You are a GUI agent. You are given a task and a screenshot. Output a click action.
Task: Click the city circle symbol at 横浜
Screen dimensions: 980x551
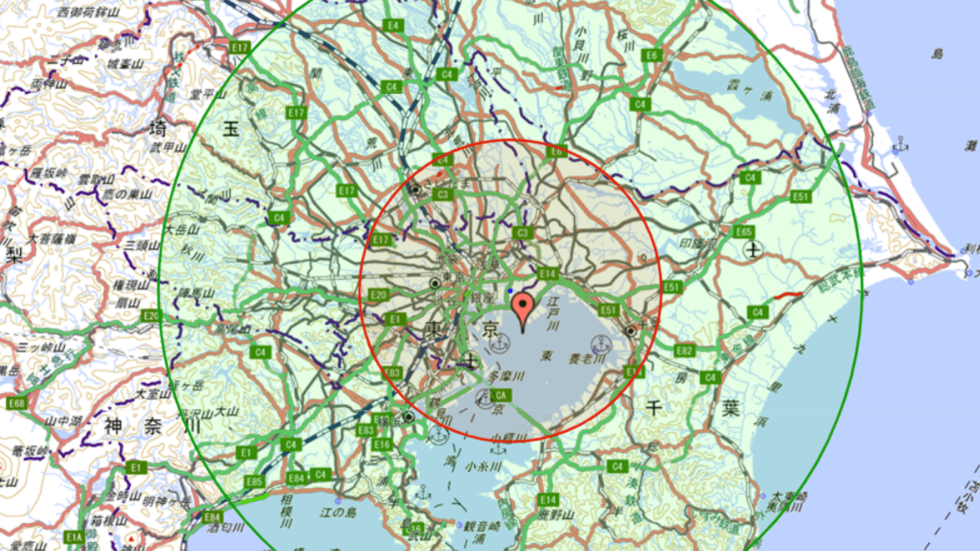point(408,417)
